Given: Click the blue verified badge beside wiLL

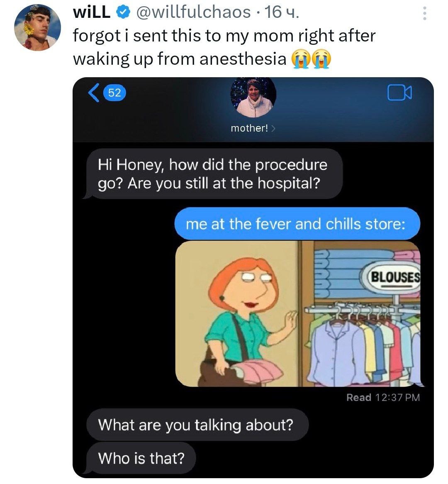Looking at the screenshot, I should [x=122, y=12].
